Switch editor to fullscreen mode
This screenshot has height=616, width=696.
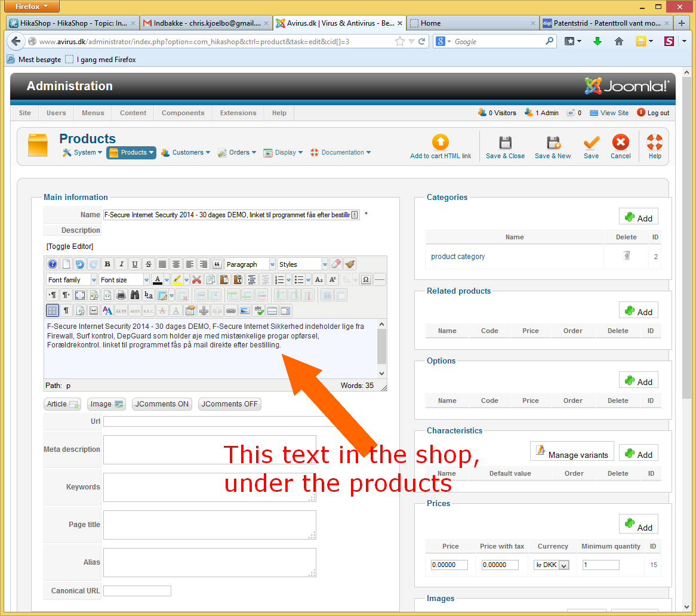80,295
